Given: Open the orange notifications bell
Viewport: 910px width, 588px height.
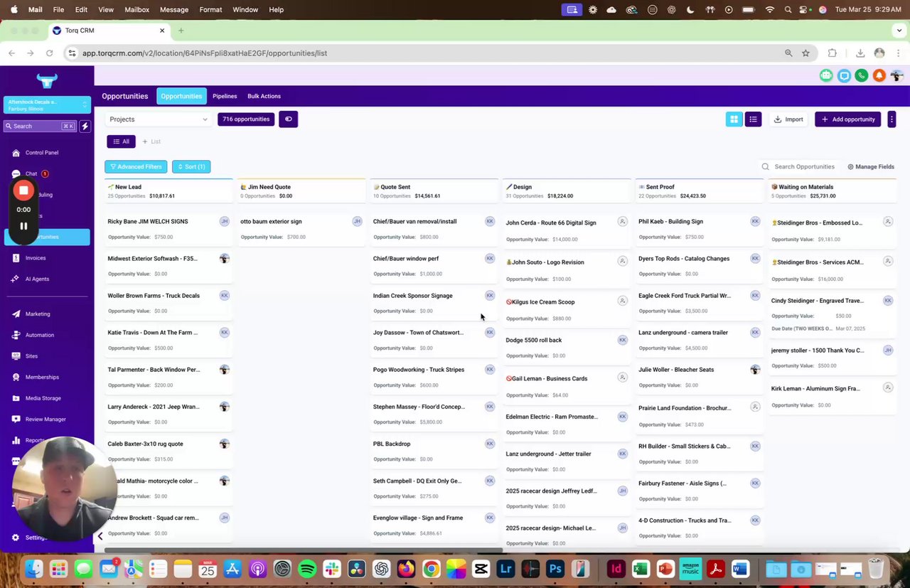Looking at the screenshot, I should click(x=879, y=75).
